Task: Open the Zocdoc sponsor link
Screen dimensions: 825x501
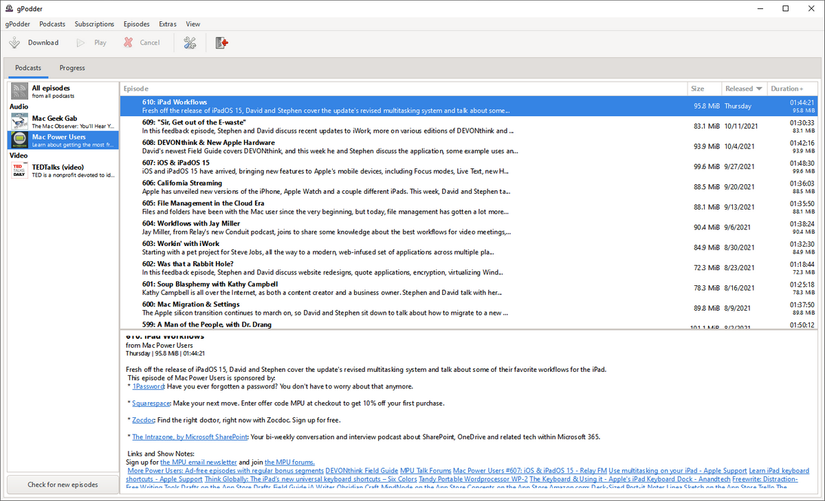Action: [x=143, y=420]
